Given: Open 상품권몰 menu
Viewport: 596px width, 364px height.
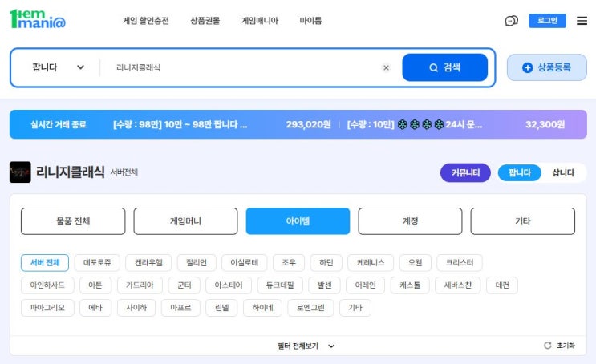Looking at the screenshot, I should click(x=205, y=21).
